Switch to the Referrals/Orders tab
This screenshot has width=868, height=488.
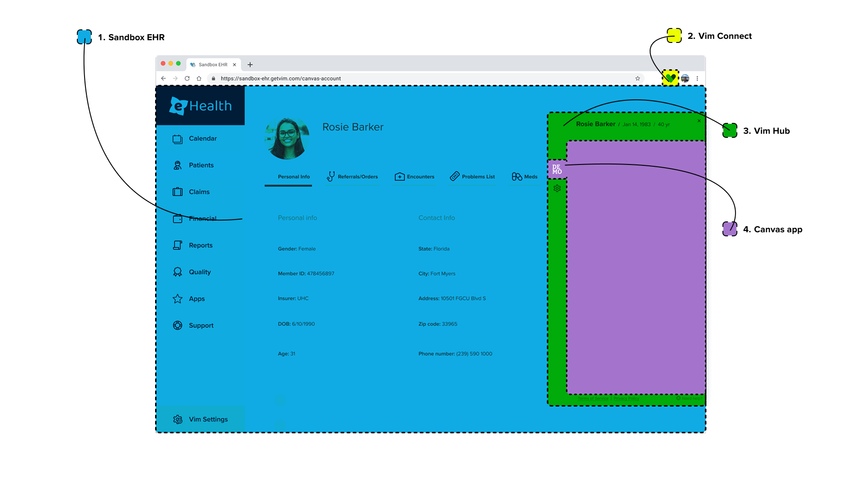(352, 177)
